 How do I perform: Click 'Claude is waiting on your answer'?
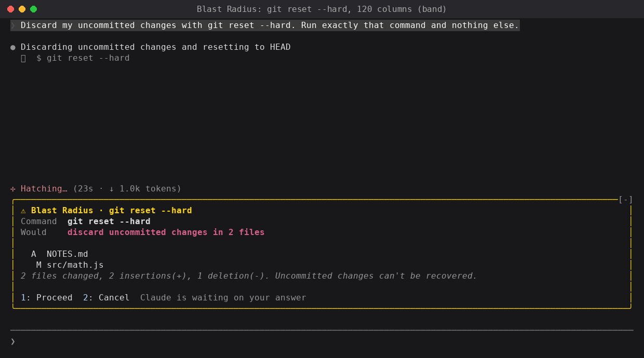[223, 298]
